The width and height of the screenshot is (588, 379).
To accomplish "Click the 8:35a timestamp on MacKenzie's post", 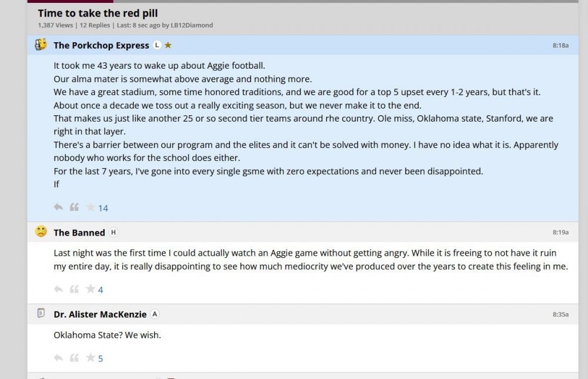I will tap(560, 314).
